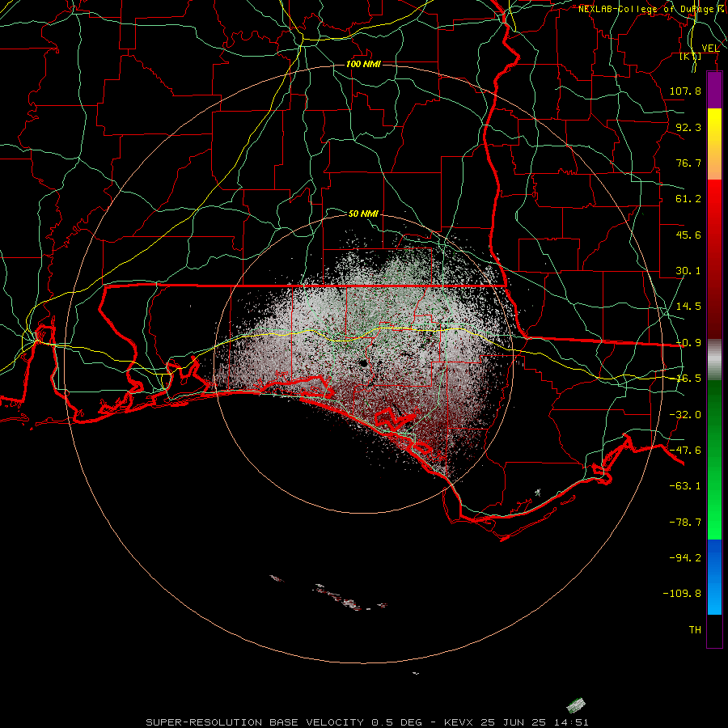
Task: Click the 92.3 velocity scale value
Action: click(x=688, y=127)
